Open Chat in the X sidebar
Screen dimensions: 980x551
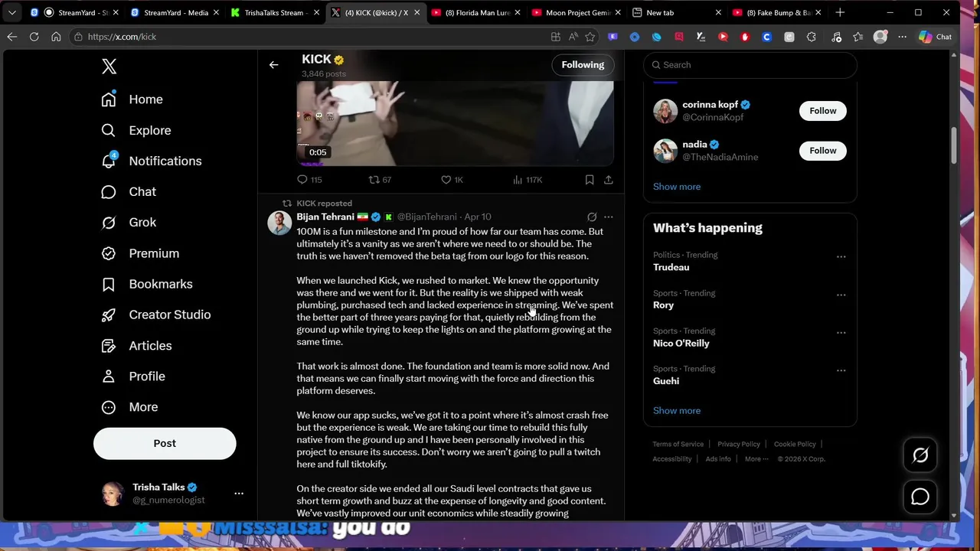pos(129,191)
